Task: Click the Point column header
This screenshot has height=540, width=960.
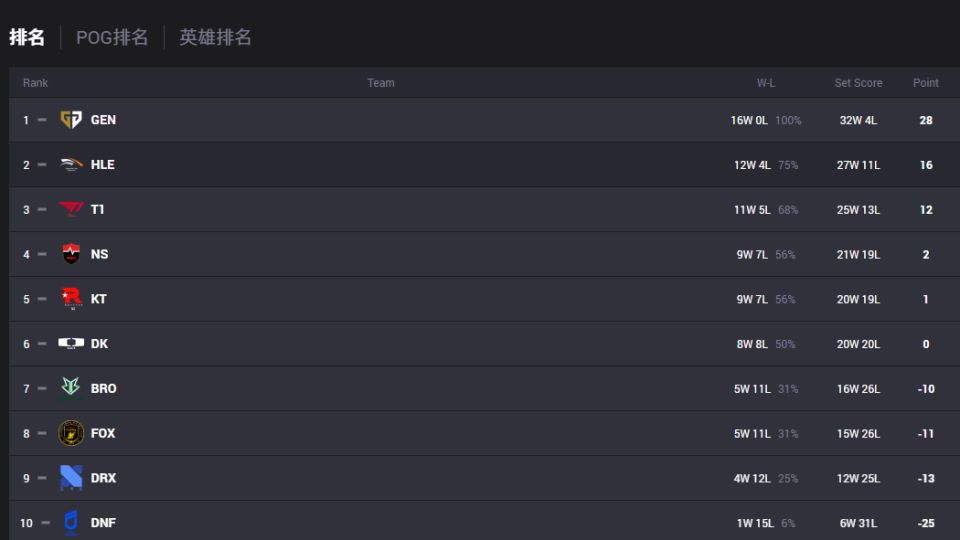Action: tap(926, 83)
